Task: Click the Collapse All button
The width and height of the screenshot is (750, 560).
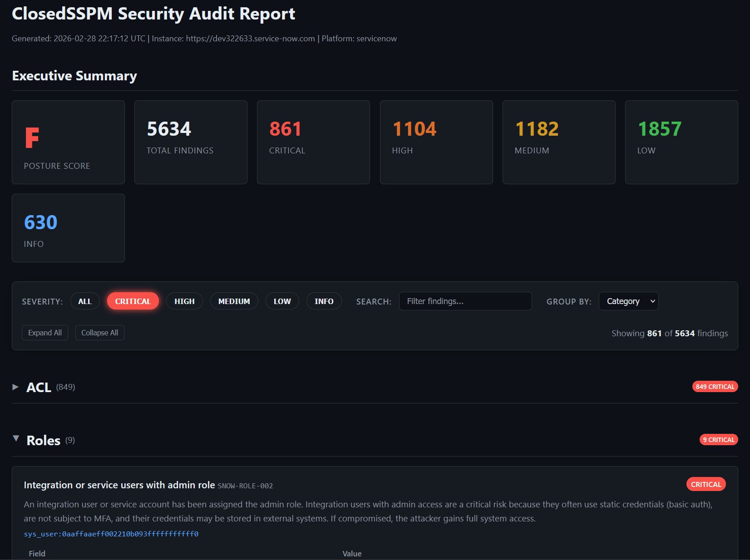Action: (x=99, y=332)
